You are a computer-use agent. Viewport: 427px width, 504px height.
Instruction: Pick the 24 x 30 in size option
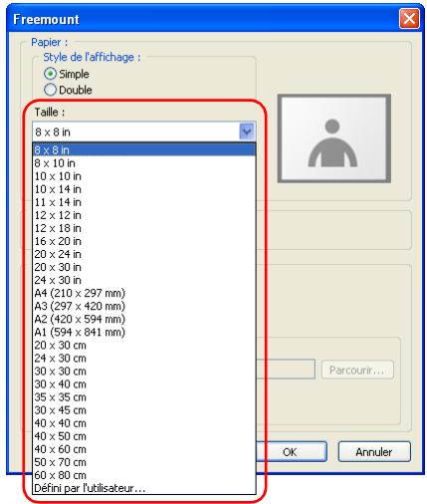144,280
